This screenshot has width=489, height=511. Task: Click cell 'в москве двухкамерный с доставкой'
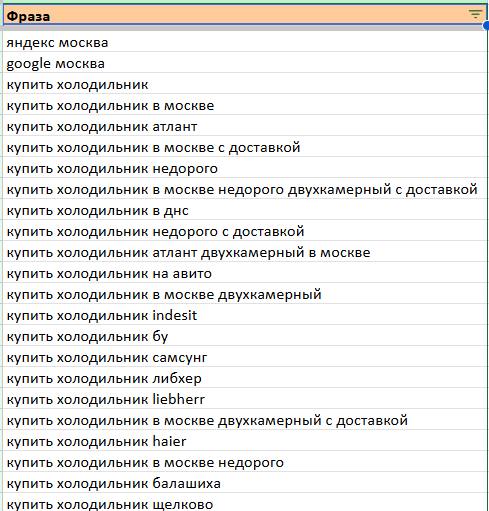pos(245,419)
